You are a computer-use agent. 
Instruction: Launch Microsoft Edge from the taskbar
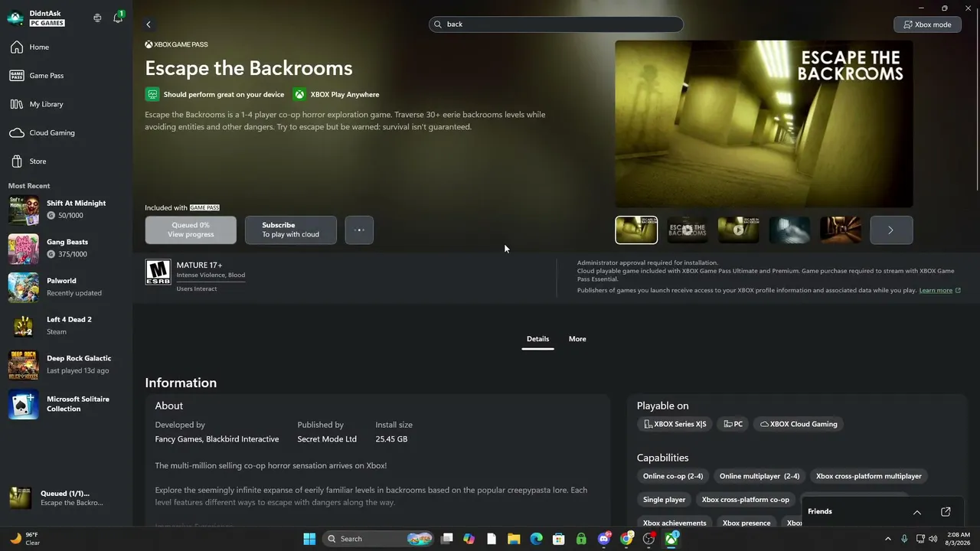[x=537, y=539]
